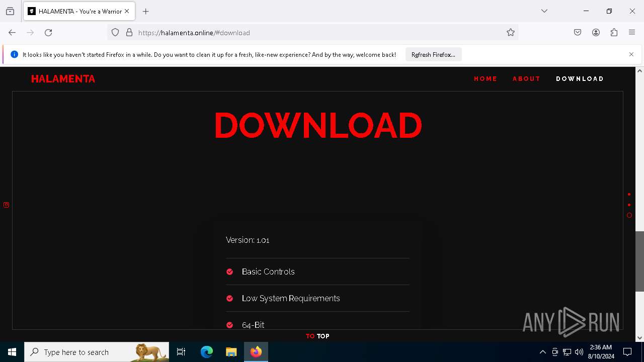Click the Low System Requirements text
Viewport: 644px width, 362px height.
[291, 298]
